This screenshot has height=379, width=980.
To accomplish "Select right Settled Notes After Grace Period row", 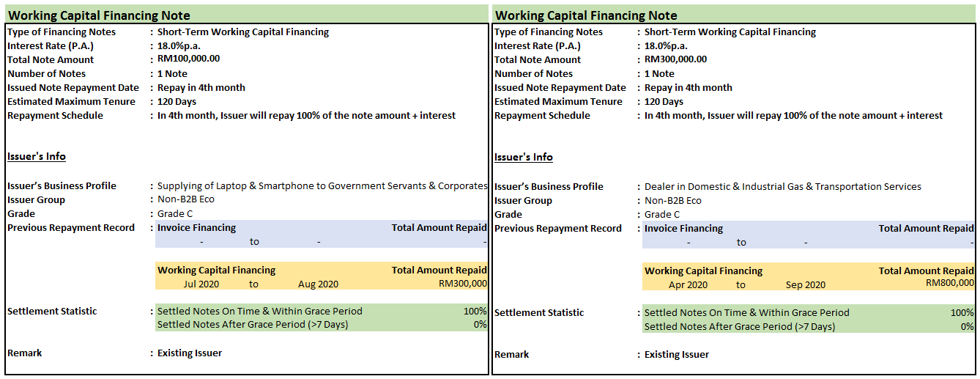I will [x=809, y=327].
